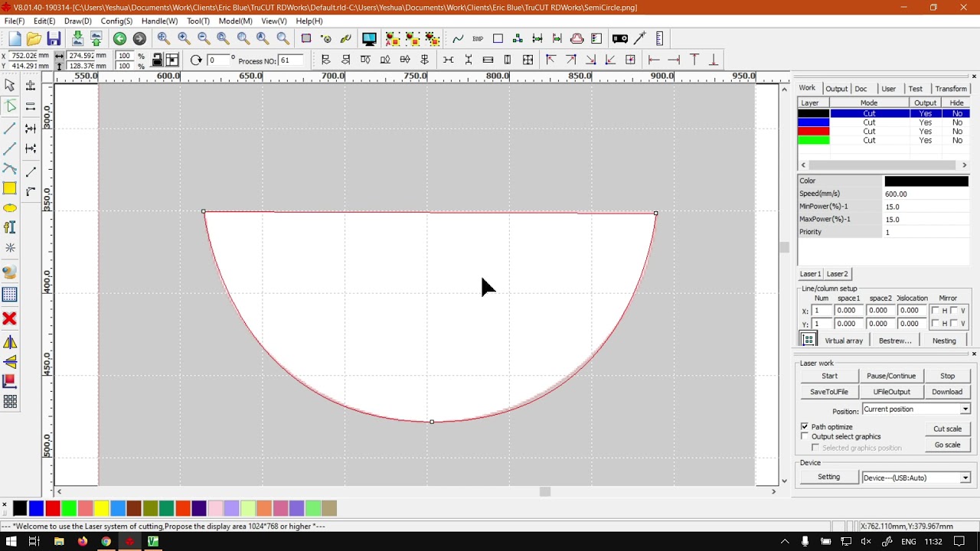Check the X row mirror H checkbox

[x=936, y=310]
